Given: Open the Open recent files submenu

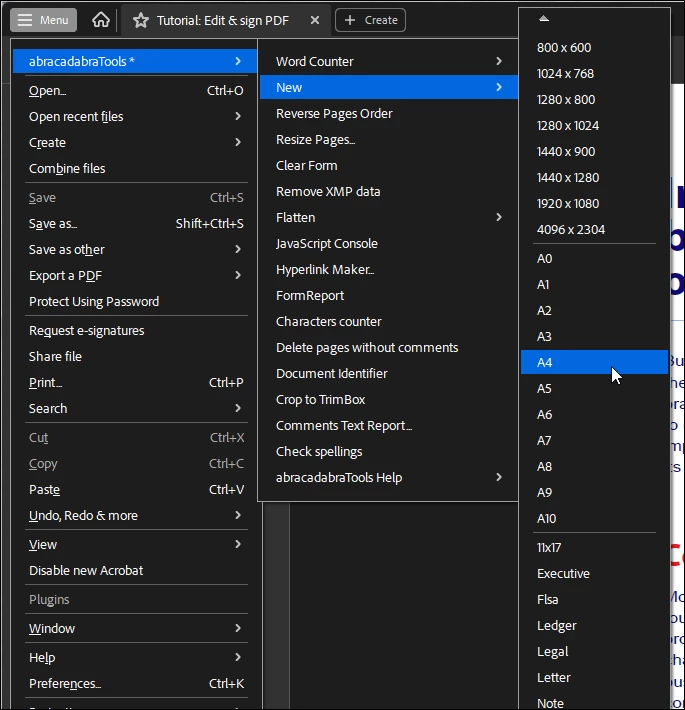Looking at the screenshot, I should click(x=135, y=116).
